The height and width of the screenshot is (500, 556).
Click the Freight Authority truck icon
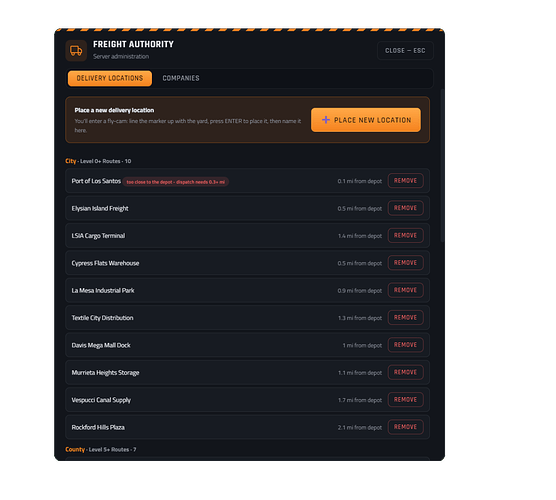(x=76, y=51)
